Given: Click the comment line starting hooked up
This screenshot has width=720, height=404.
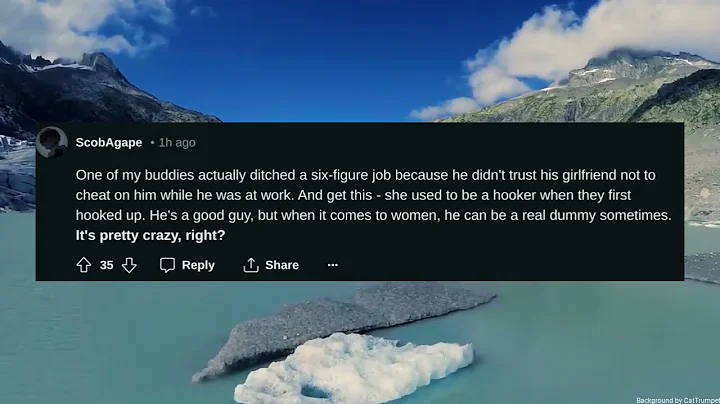Looking at the screenshot, I should pyautogui.click(x=373, y=215).
